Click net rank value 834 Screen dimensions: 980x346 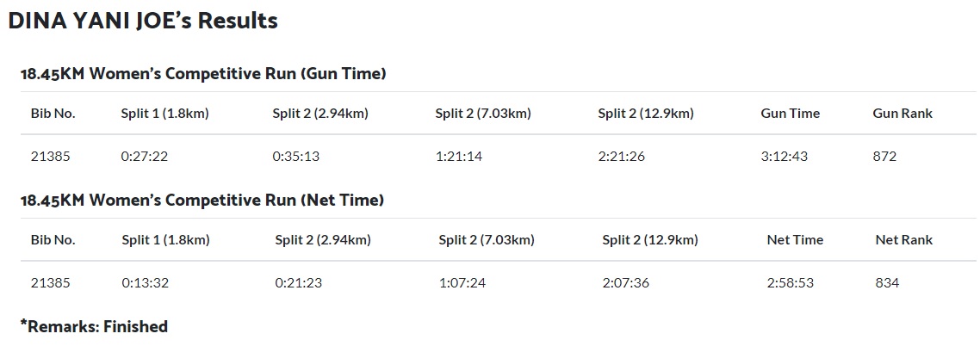point(887,282)
